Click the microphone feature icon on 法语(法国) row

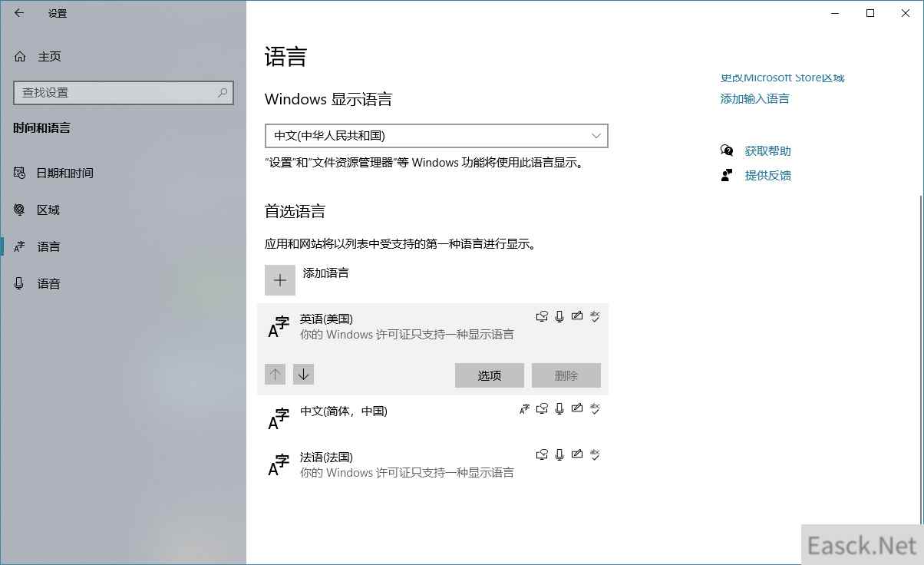(559, 454)
